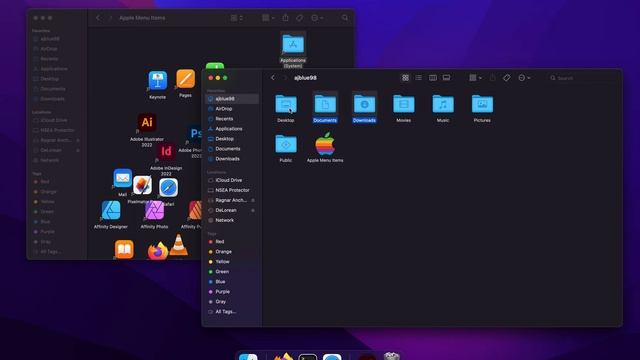The height and width of the screenshot is (360, 640).
Task: Click Share icon in Apple Menu Items toolbar
Action: pos(285,18)
